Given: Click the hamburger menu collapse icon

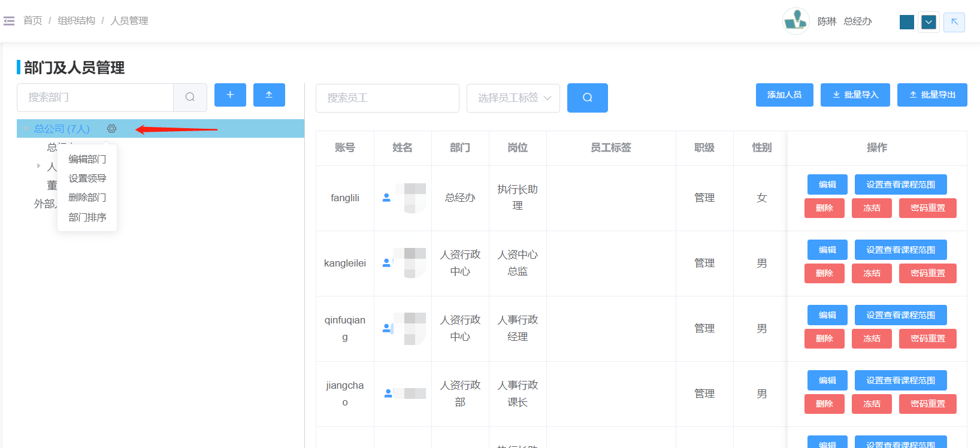Looking at the screenshot, I should (9, 21).
